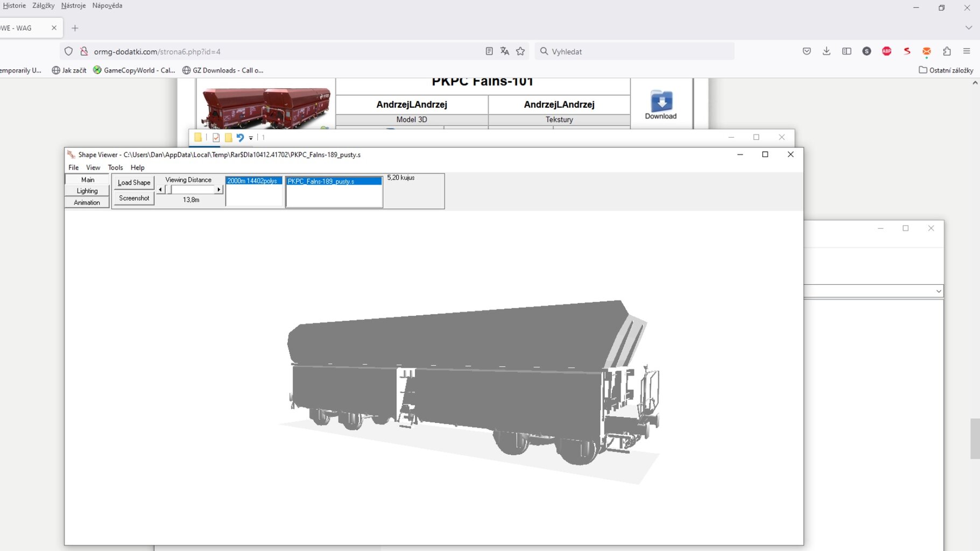Image resolution: width=980 pixels, height=551 pixels.
Task: Open the Tools menu in Shape Viewer
Action: pyautogui.click(x=115, y=167)
